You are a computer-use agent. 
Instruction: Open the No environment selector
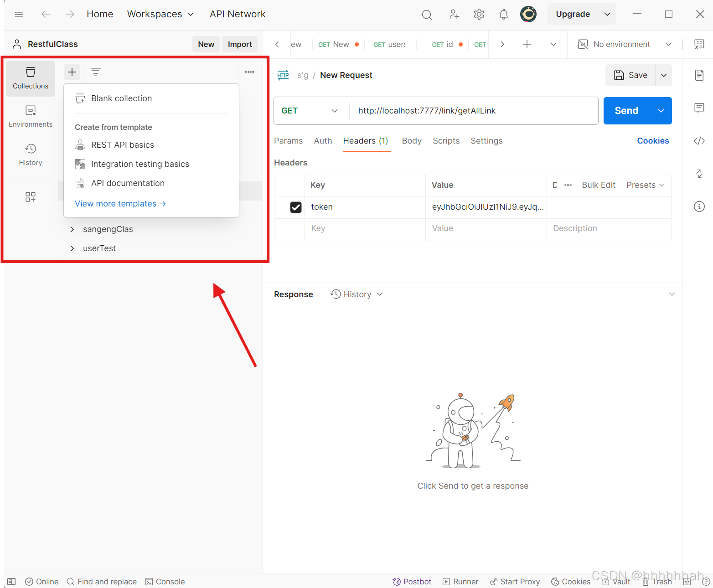(625, 44)
